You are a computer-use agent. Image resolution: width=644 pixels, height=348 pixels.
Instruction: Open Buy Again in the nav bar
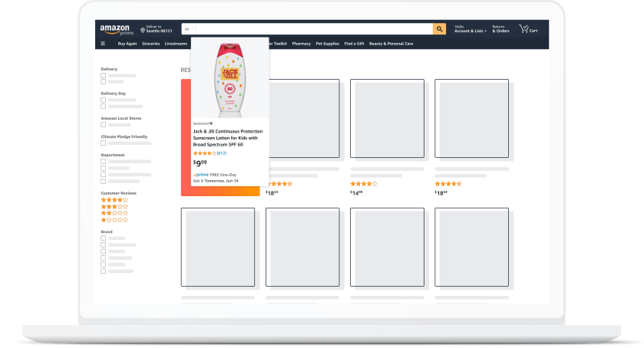[127, 44]
